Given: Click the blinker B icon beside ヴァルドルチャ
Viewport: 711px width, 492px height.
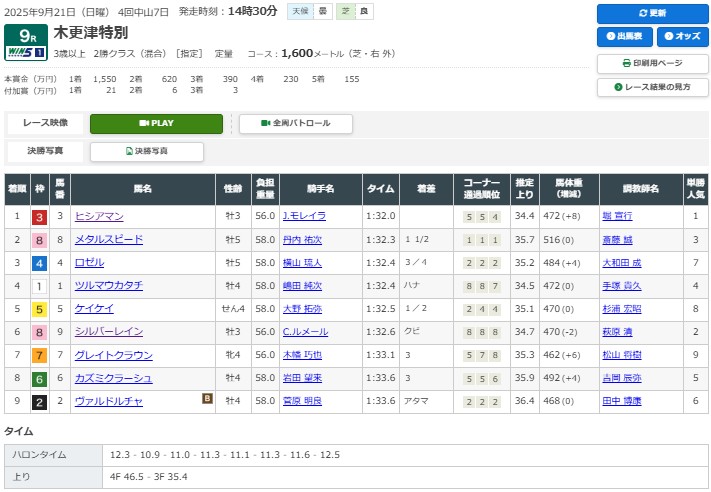Looking at the screenshot, I should [207, 400].
